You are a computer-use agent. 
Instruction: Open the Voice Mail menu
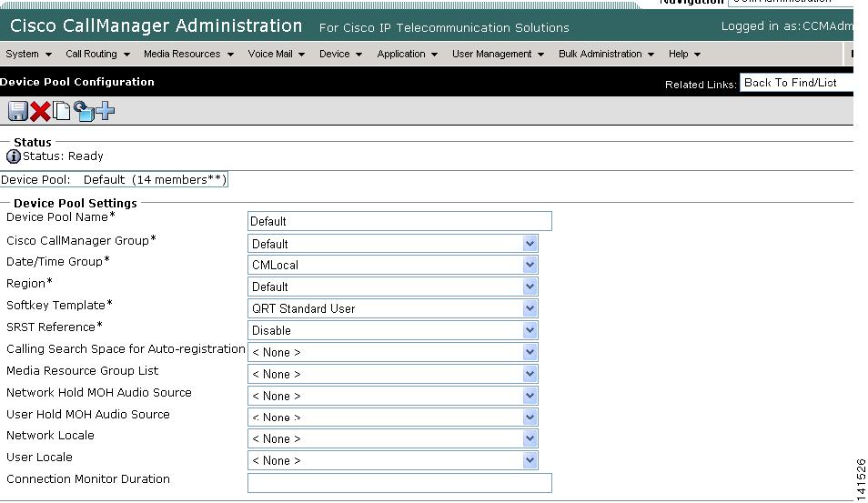[x=277, y=55]
